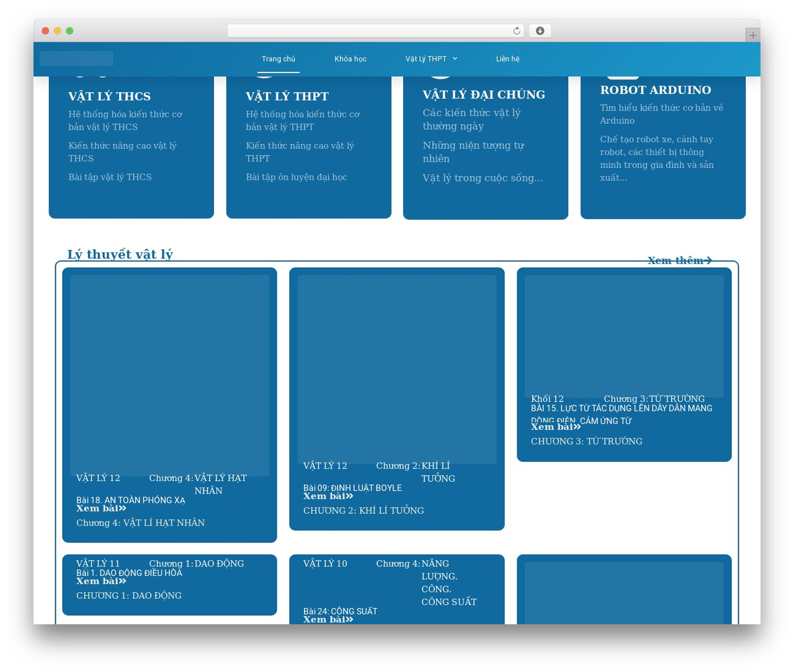Screen dimensions: 794x672
Task: Click the text 'Những hiện tượng tự nhiên'
Action: tap(473, 152)
